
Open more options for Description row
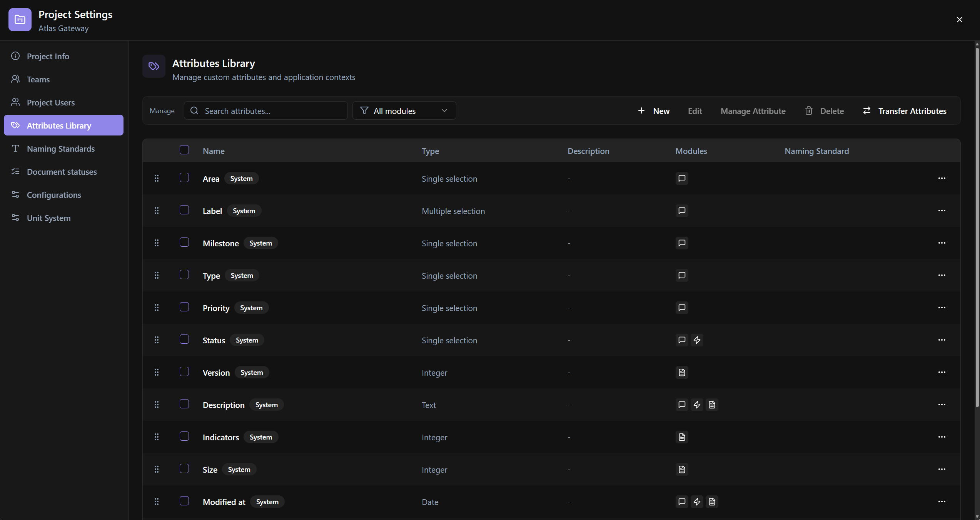(942, 405)
